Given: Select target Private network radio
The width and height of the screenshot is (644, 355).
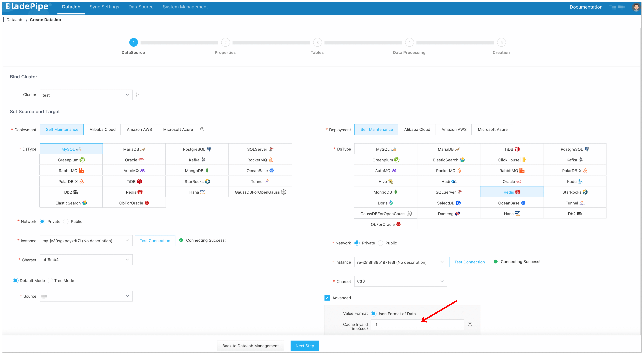Looking at the screenshot, I should (357, 243).
